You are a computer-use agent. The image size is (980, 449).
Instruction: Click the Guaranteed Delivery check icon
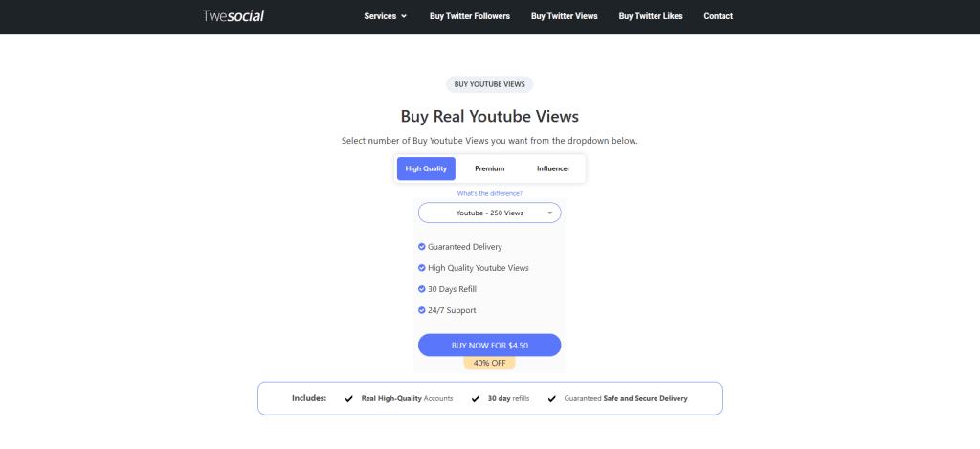pyautogui.click(x=422, y=247)
